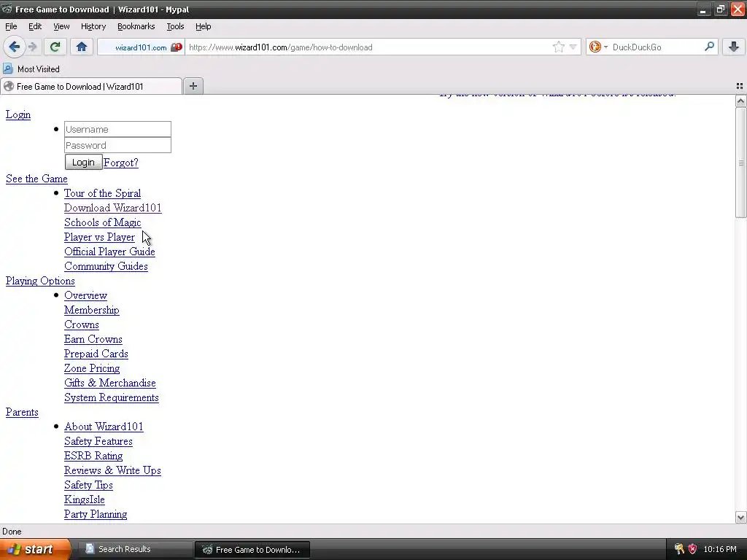
Task: Open Gifts & Merchandise link
Action: click(110, 383)
